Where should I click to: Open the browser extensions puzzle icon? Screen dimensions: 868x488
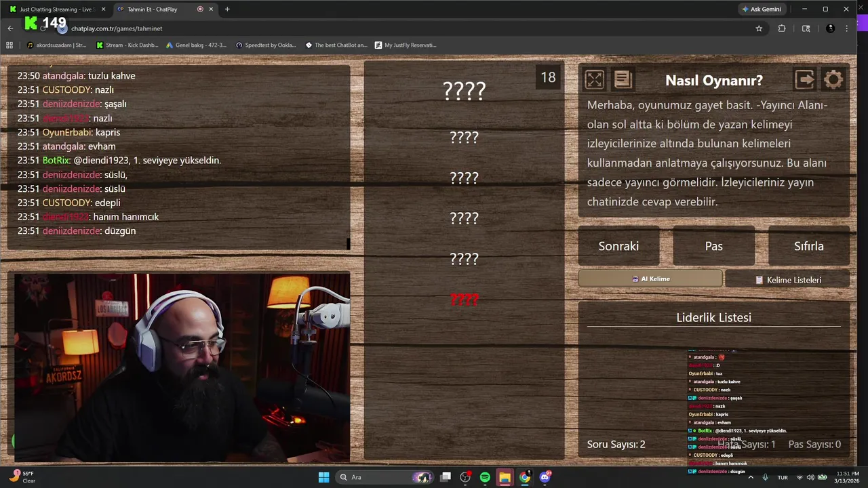click(782, 28)
